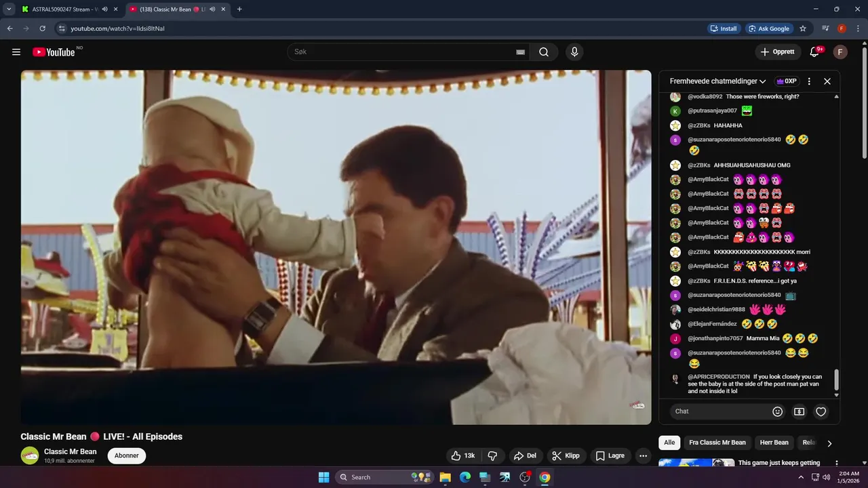
Task: Open the recommended video thumbnail
Action: click(696, 463)
